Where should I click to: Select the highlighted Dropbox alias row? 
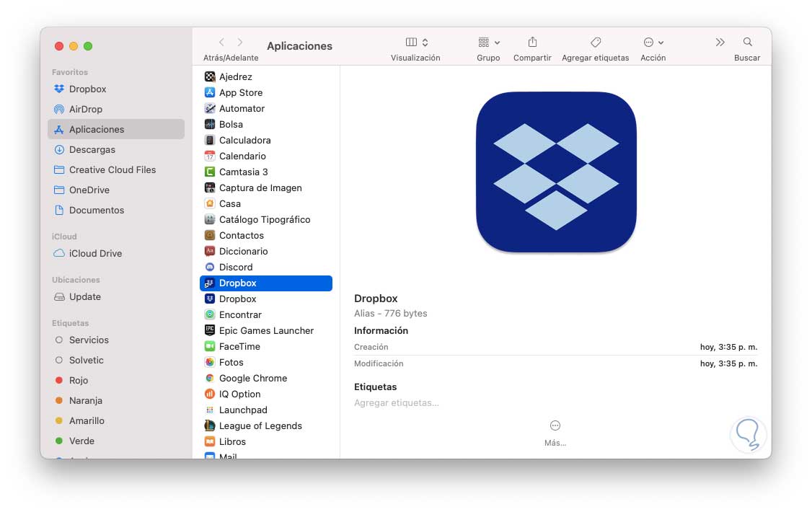(266, 283)
